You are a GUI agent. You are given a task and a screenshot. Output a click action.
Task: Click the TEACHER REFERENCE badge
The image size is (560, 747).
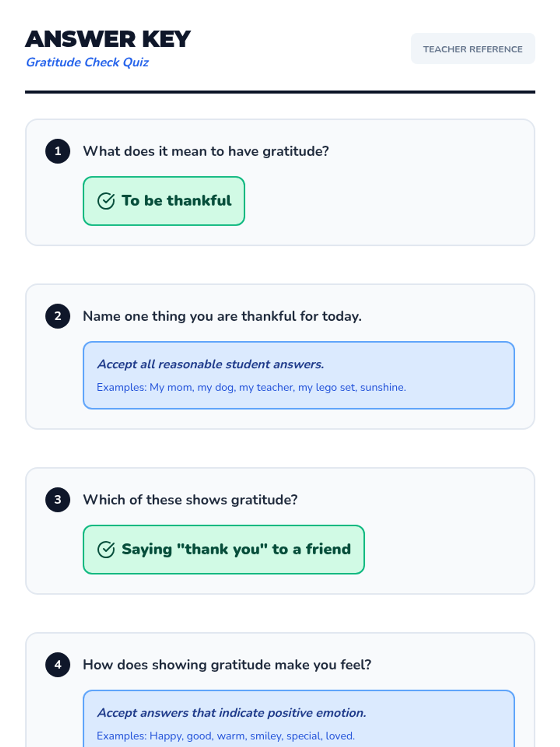pos(472,49)
